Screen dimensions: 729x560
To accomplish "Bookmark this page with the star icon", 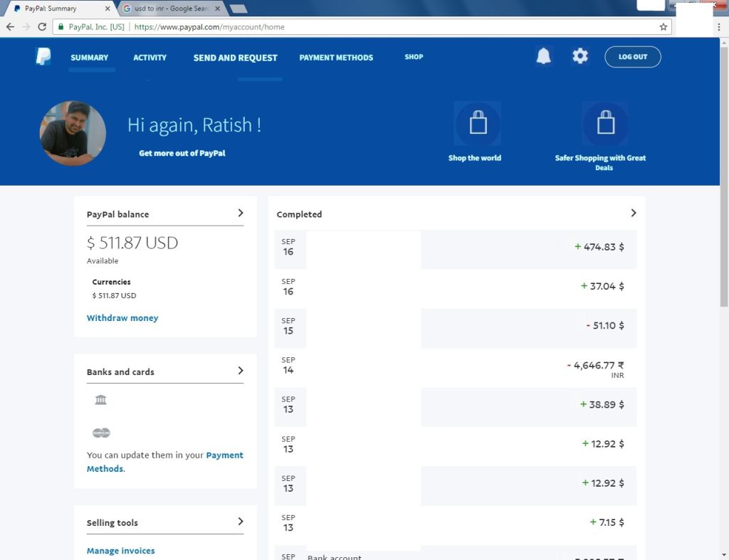I will 664,27.
